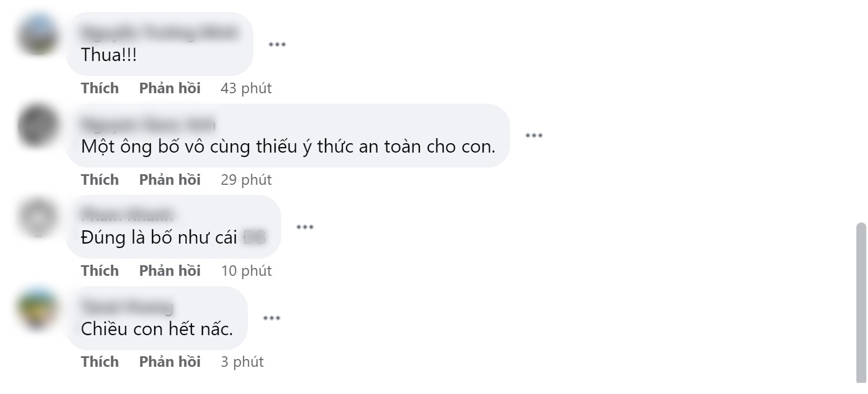The width and height of the screenshot is (868, 394).
Task: Click the "3 phút" timestamp link
Action: [242, 362]
